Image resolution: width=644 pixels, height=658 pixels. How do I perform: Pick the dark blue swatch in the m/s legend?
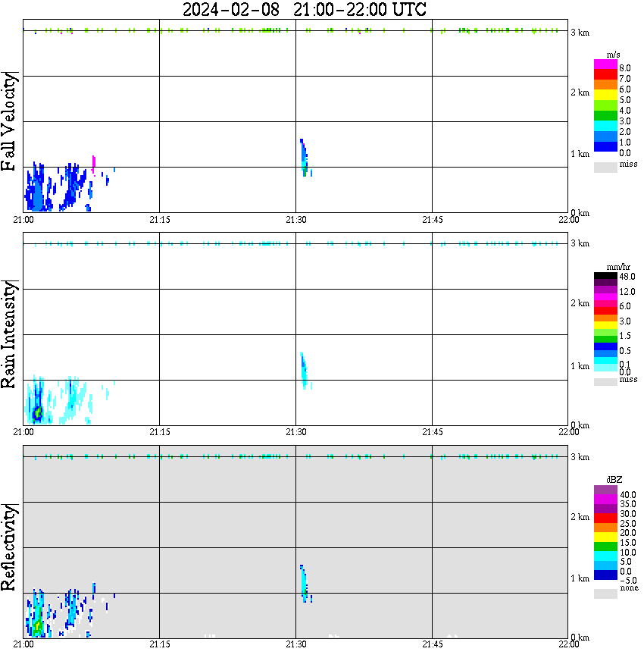point(605,146)
